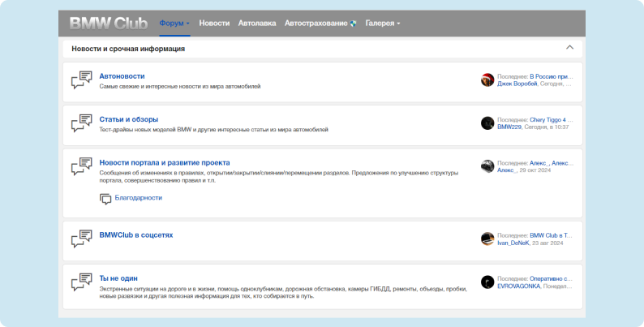The height and width of the screenshot is (327, 644).
Task: Open BMW229 user avatar
Action: 487,123
